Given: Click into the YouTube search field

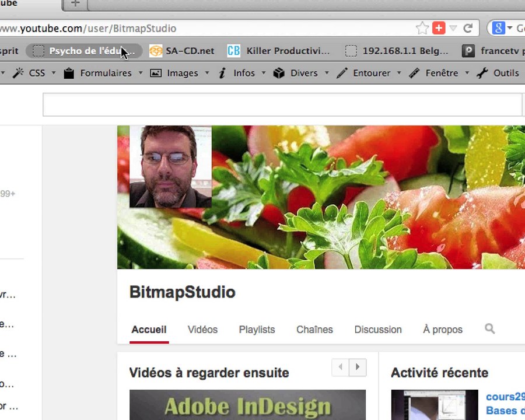Looking at the screenshot, I should [x=282, y=105].
